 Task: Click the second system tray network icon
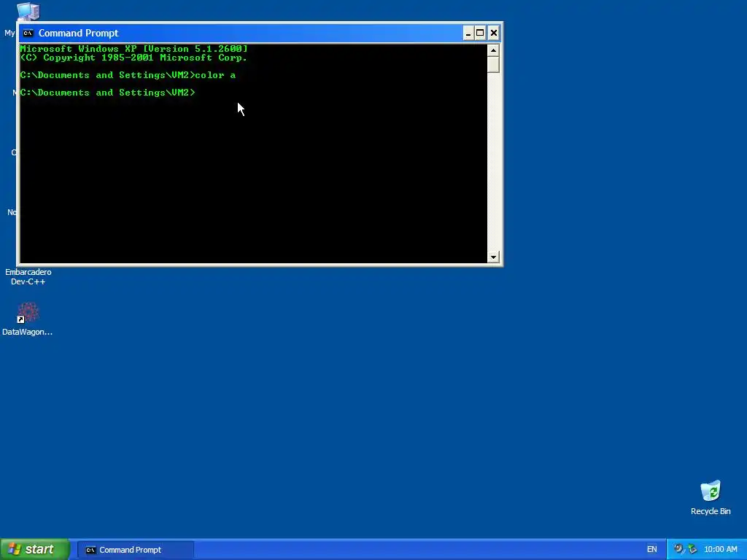[692, 549]
